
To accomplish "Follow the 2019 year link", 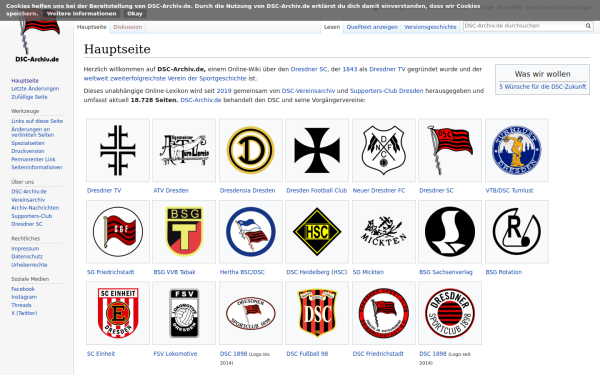I will pyautogui.click(x=224, y=91).
